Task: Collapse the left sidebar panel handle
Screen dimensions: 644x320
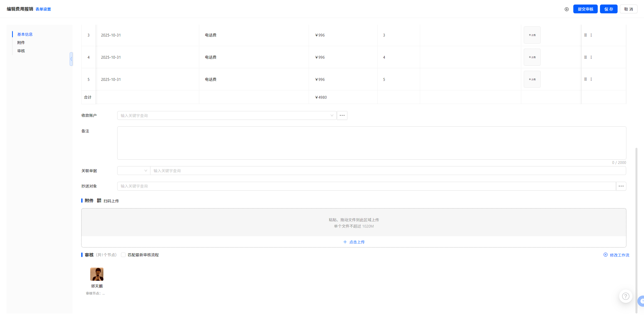Action: [71, 59]
